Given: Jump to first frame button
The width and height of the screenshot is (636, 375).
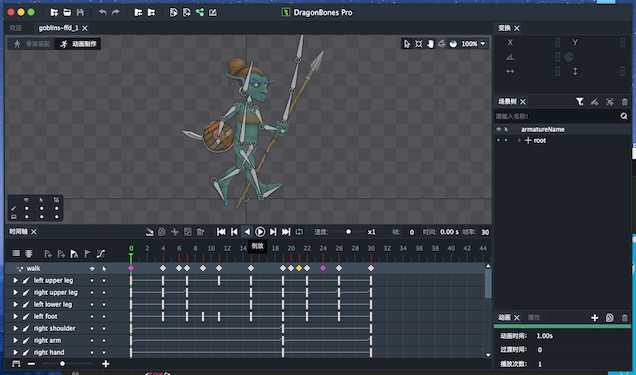Looking at the screenshot, I should pos(221,232).
